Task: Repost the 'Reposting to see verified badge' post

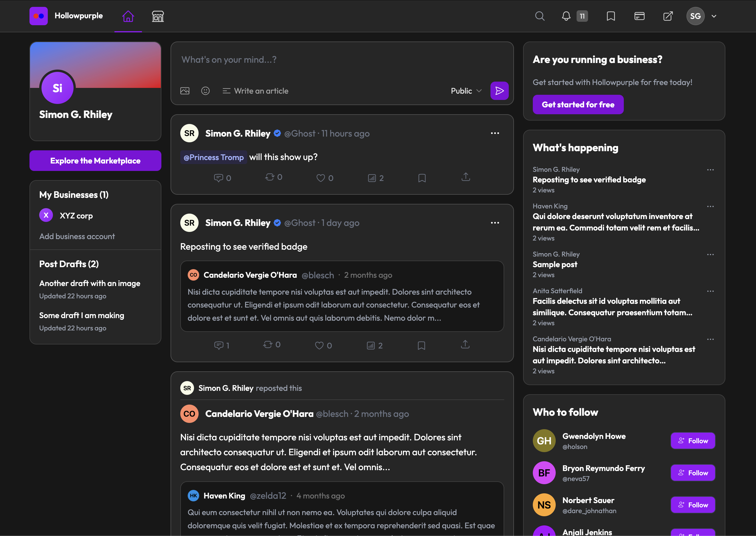Action: tap(272, 344)
